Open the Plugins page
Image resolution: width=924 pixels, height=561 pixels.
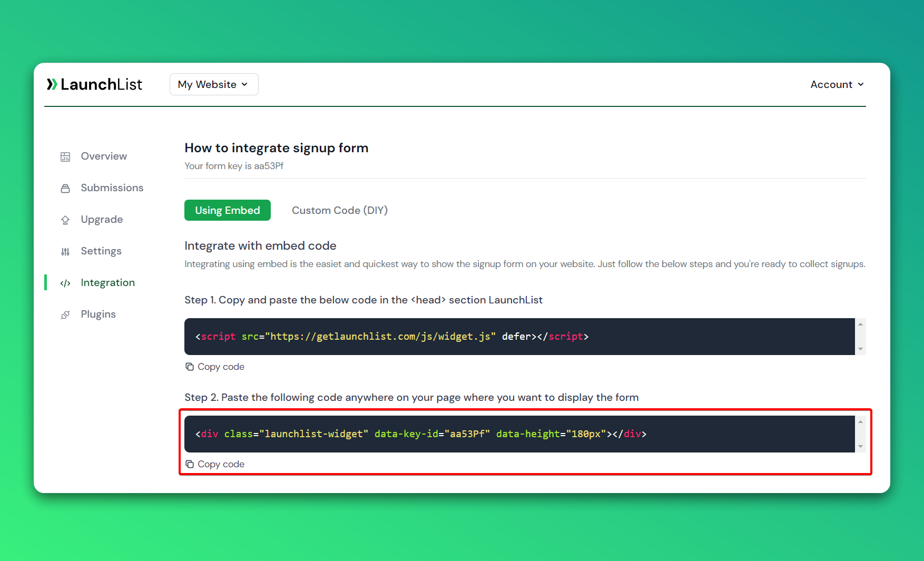(x=98, y=314)
